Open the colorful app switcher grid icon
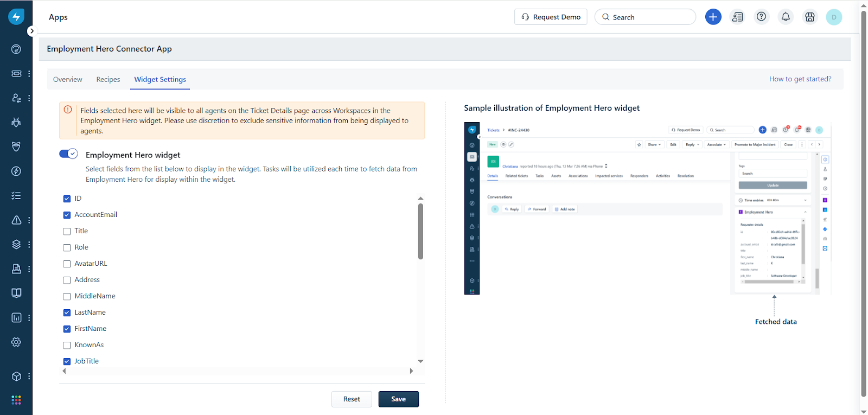868x415 pixels. [16, 400]
